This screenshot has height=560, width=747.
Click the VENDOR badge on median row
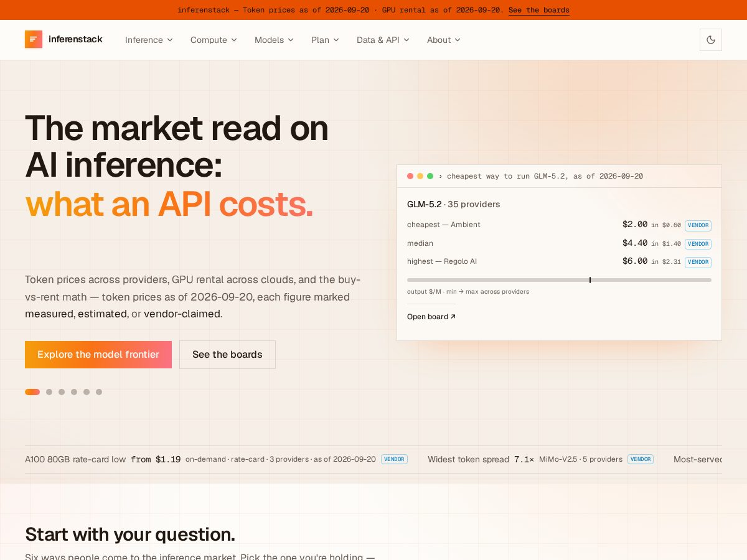[698, 244]
